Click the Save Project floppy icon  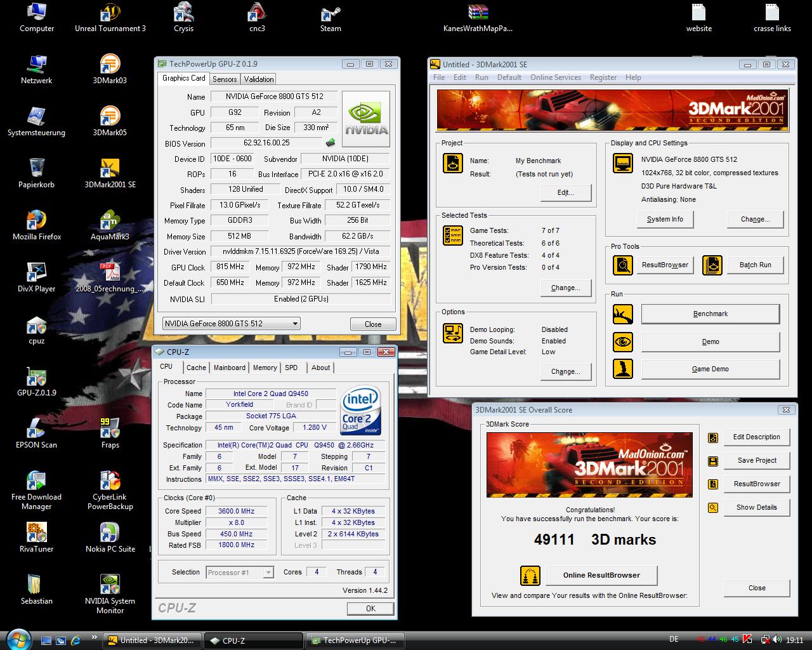(713, 461)
